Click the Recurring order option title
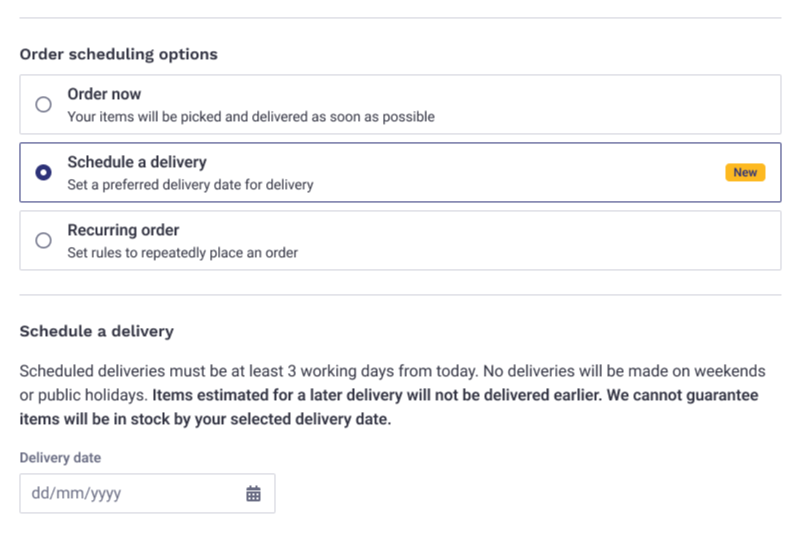The width and height of the screenshot is (801, 535). [123, 230]
